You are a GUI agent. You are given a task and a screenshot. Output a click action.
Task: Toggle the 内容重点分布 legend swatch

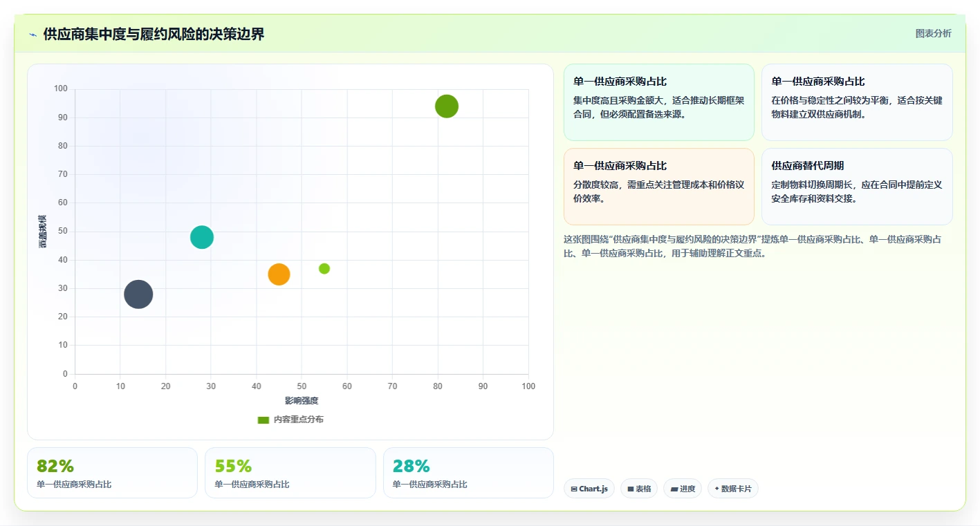264,420
